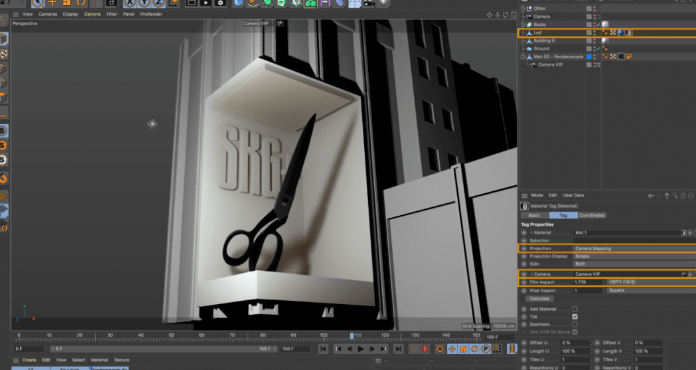Jump to the animation start
This screenshot has height=370, width=696.
[x=323, y=349]
